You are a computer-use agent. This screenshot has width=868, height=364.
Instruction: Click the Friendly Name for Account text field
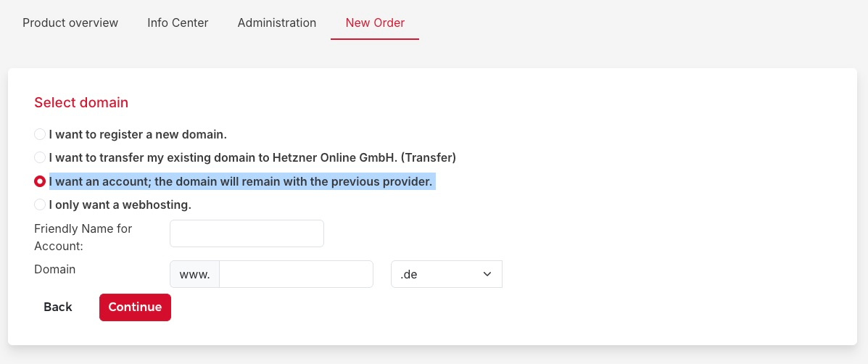tap(247, 233)
